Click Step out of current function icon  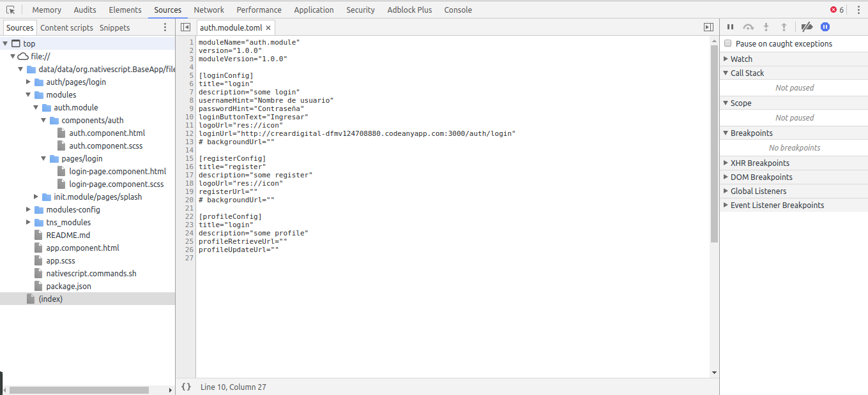click(784, 27)
